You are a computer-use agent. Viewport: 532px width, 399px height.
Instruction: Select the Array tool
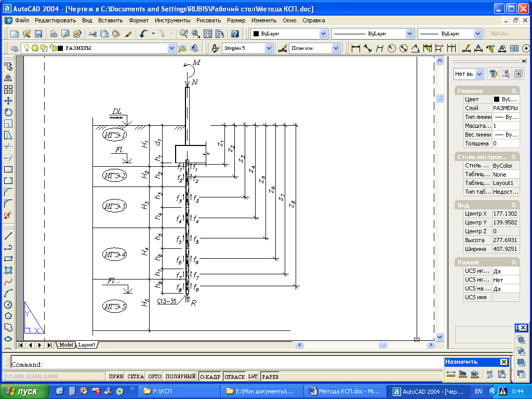(8, 89)
